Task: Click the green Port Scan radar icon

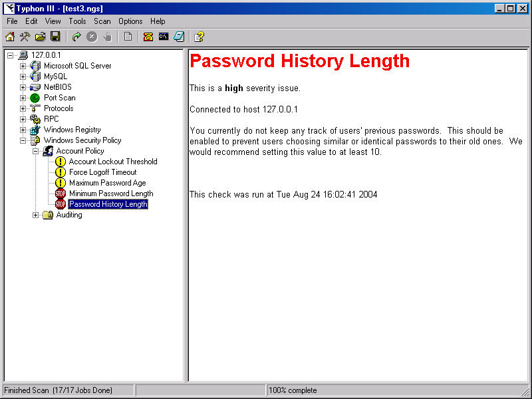Action: coord(35,98)
